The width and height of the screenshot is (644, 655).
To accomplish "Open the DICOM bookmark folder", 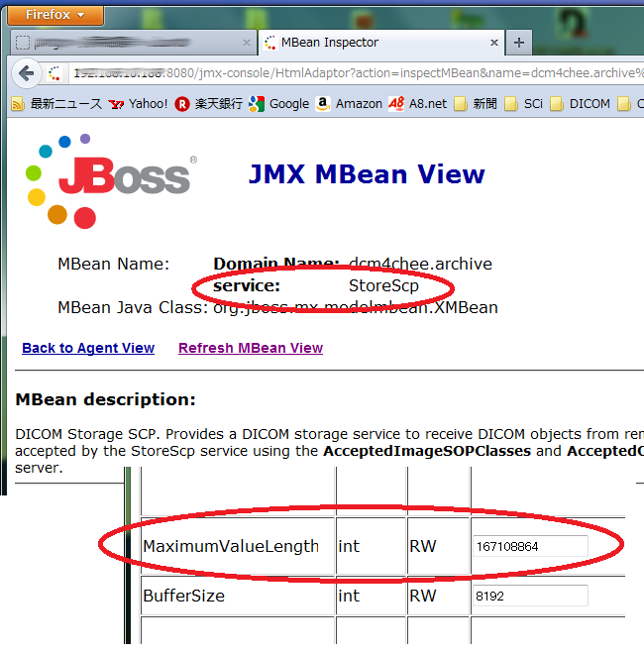I will pyautogui.click(x=581, y=104).
